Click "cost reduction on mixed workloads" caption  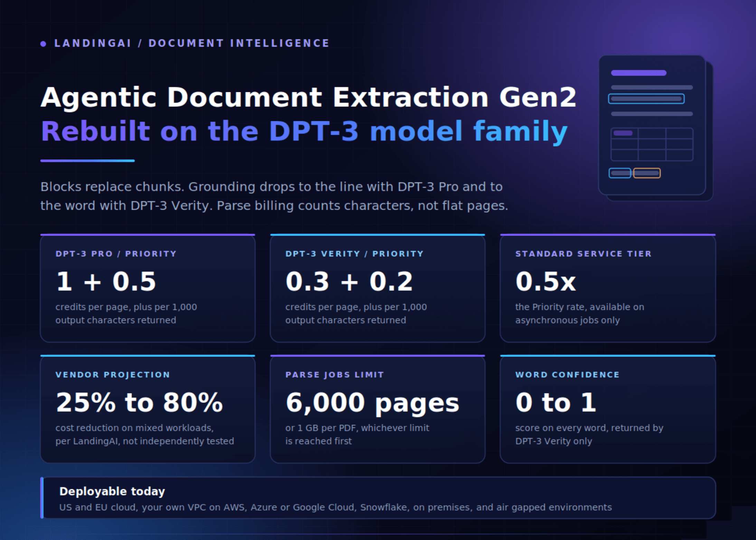coord(145,434)
